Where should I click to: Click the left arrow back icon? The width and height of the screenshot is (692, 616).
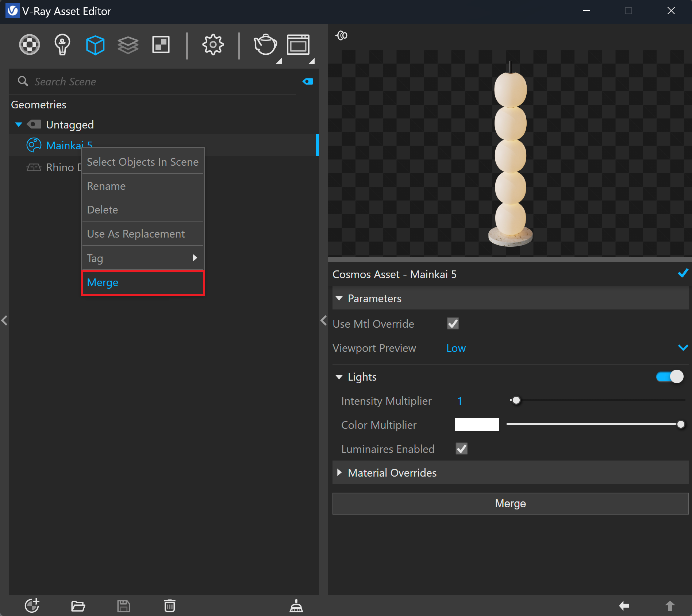point(624,606)
